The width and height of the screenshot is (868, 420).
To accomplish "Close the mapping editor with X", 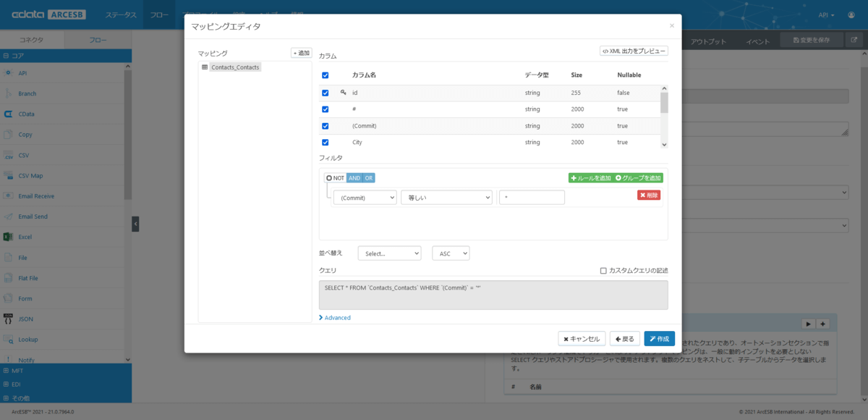I will pyautogui.click(x=671, y=26).
